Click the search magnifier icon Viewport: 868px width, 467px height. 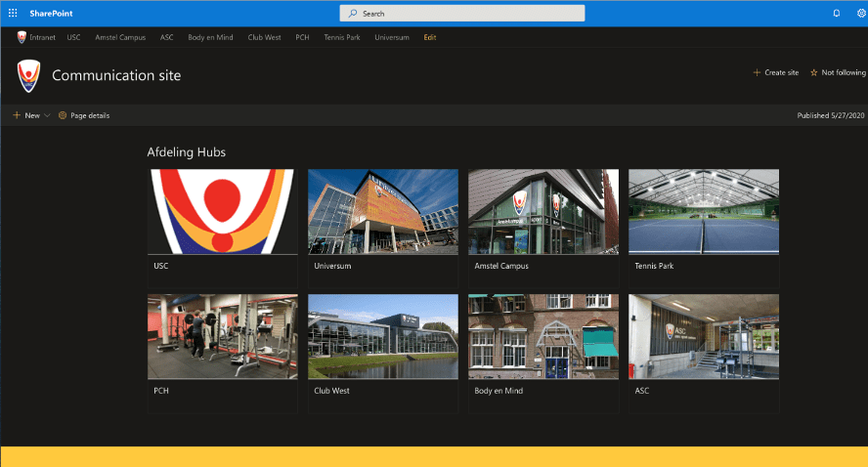click(353, 14)
